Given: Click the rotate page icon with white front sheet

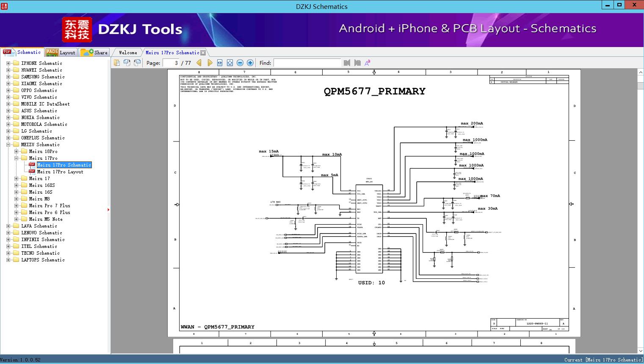Looking at the screenshot, I should 137,63.
